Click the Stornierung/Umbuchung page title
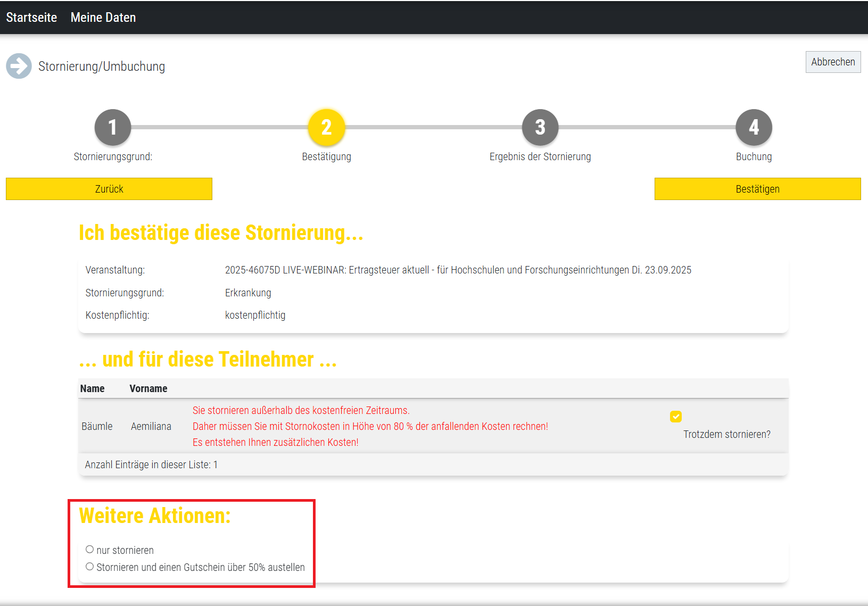The height and width of the screenshot is (606, 868). pos(102,67)
